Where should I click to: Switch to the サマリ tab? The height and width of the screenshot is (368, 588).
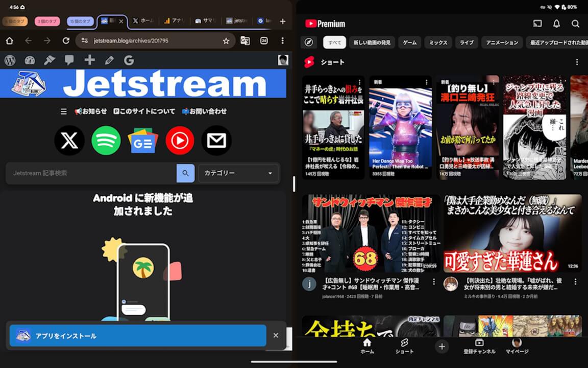click(x=206, y=21)
